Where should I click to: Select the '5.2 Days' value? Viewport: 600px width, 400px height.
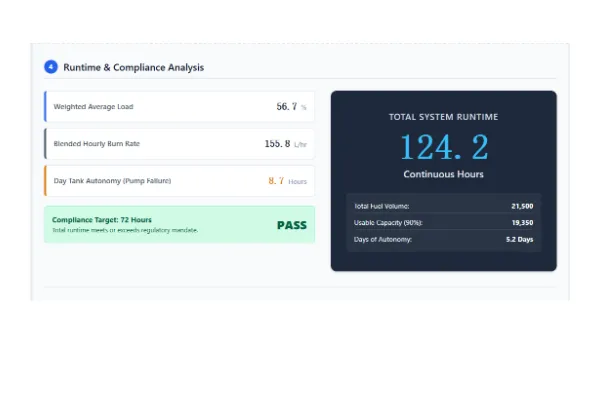520,240
